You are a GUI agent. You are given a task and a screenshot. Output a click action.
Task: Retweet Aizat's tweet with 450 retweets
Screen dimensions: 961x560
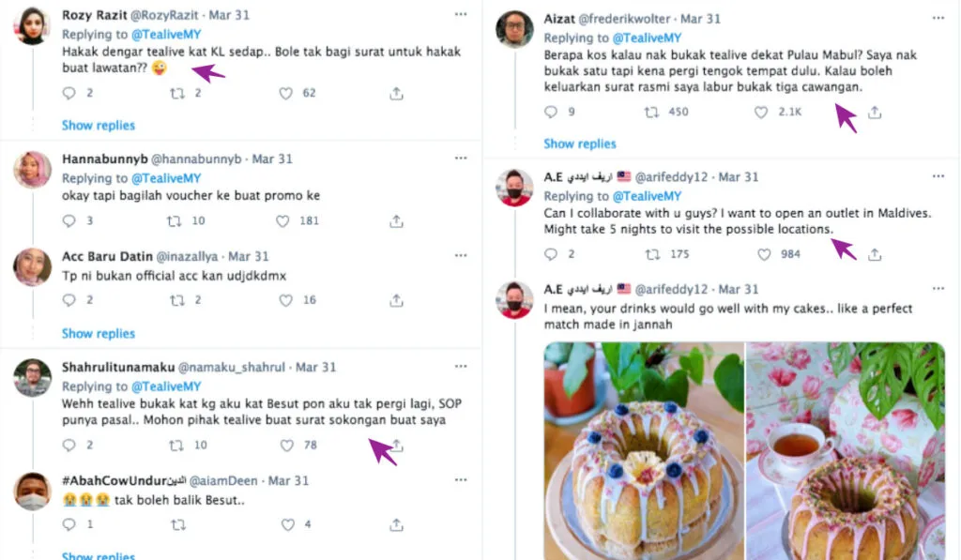pos(651,112)
